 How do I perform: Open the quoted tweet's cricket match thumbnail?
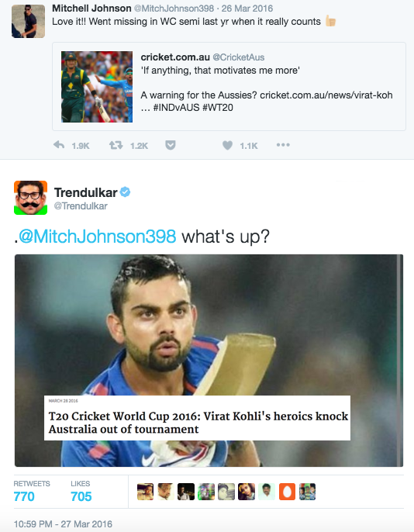point(97,87)
